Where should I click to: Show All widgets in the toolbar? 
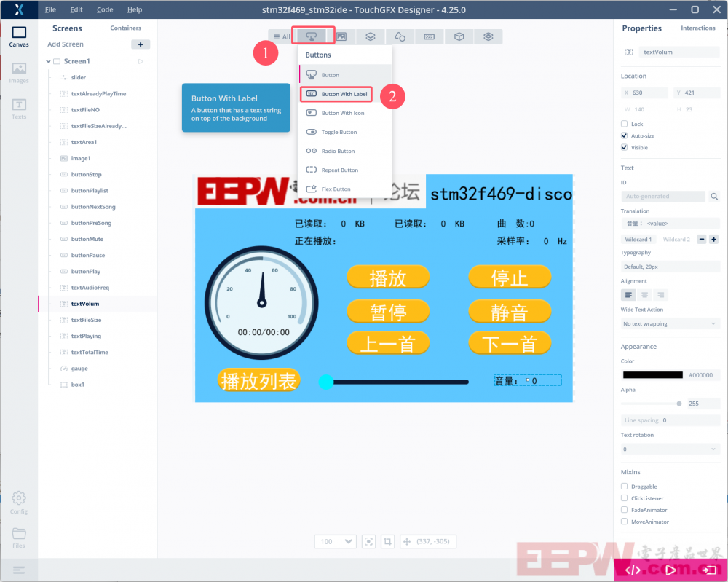click(x=282, y=36)
